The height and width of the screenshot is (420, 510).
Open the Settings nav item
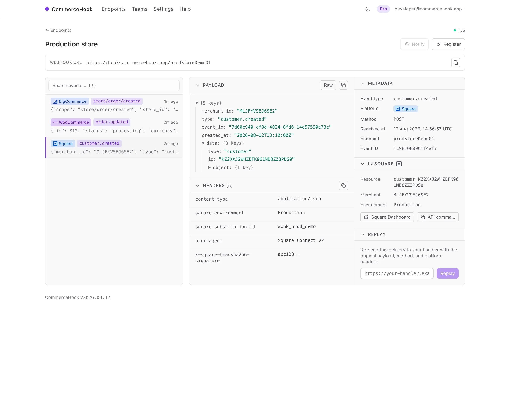[x=163, y=9]
